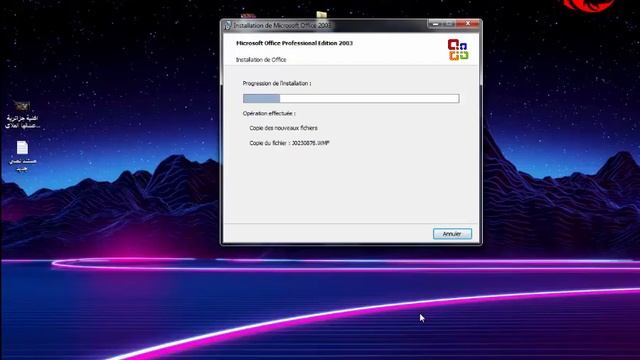Click the 'Copie des nouveaux fichiers' text
The height and width of the screenshot is (360, 640).
283,128
